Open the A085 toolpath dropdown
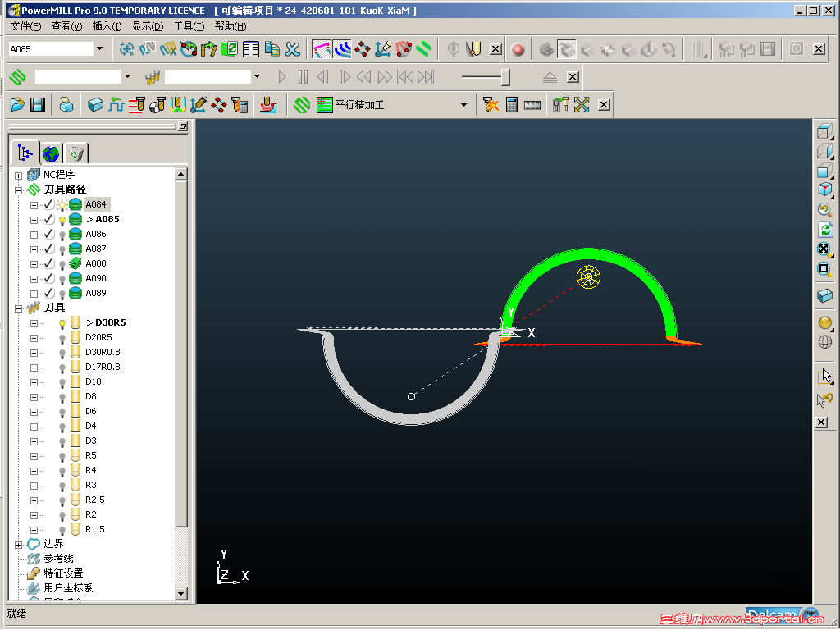Image resolution: width=840 pixels, height=630 pixels. (99, 48)
